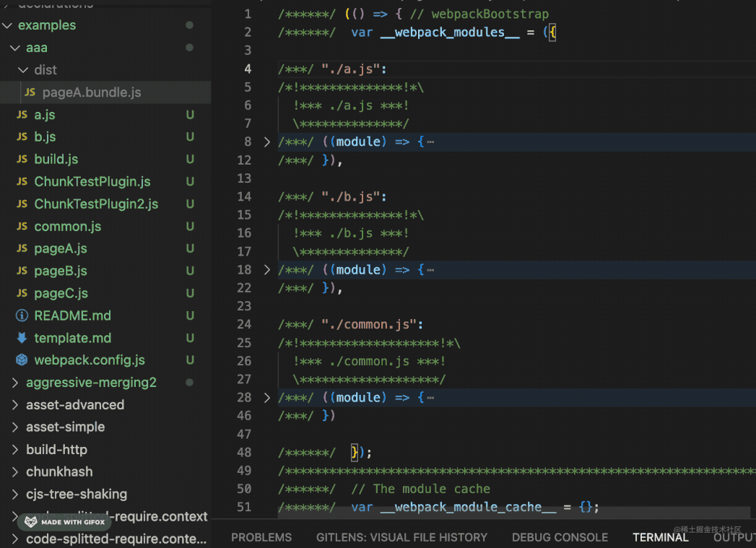This screenshot has width=756, height=548.
Task: Switch to the PROBLEMS panel tab
Action: point(261,537)
